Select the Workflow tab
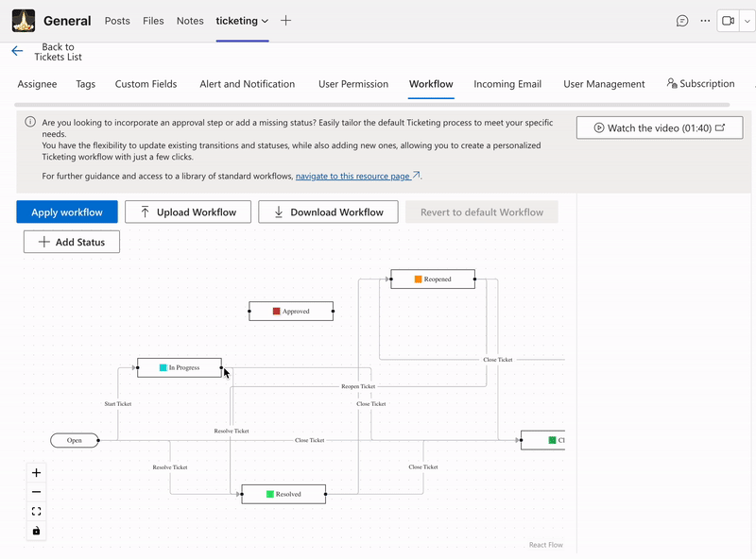 point(431,84)
